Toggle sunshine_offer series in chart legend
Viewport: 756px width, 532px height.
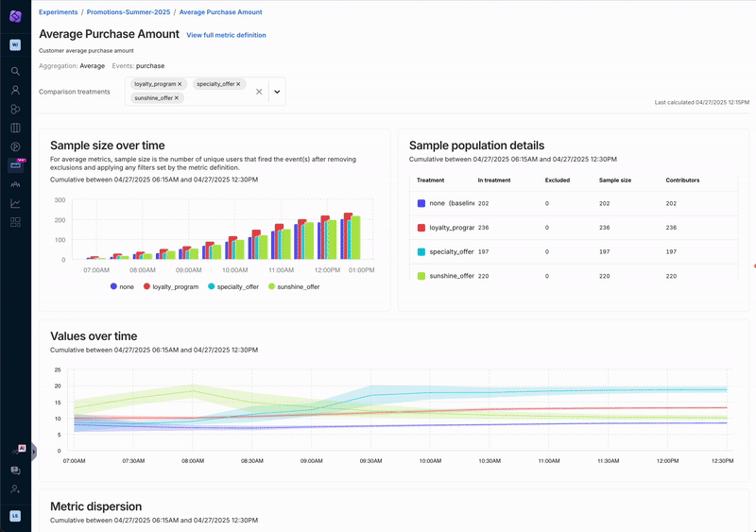(293, 286)
